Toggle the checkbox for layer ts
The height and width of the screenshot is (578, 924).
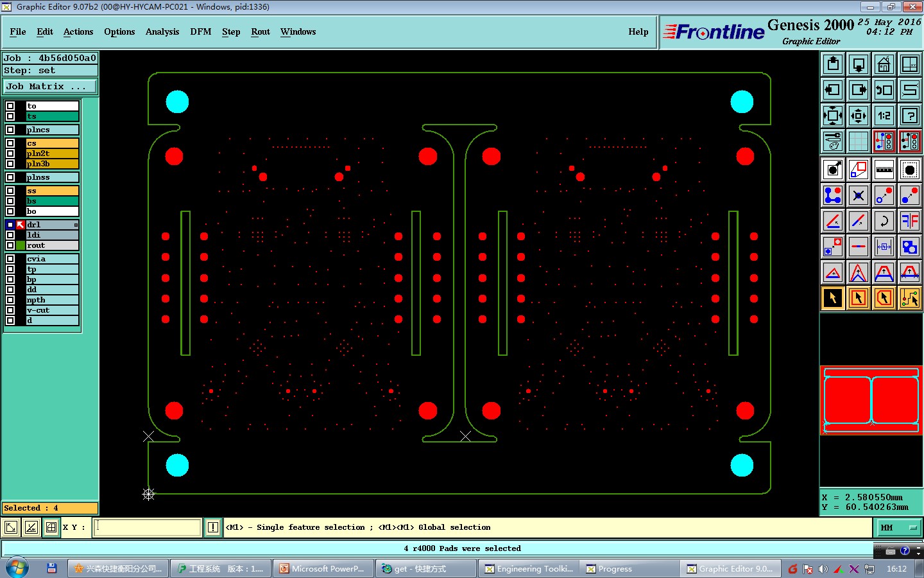(x=10, y=116)
